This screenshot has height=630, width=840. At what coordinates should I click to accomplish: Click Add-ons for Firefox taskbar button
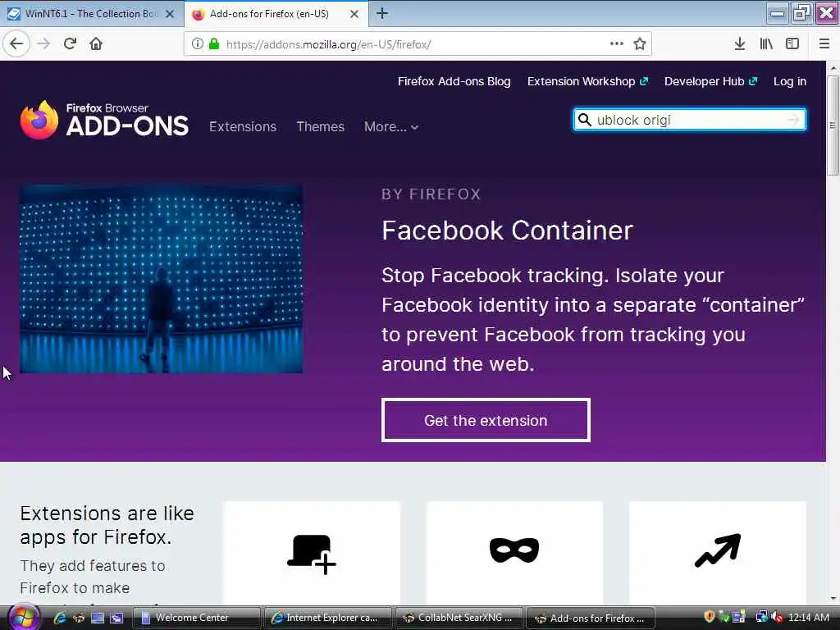pyautogui.click(x=591, y=618)
